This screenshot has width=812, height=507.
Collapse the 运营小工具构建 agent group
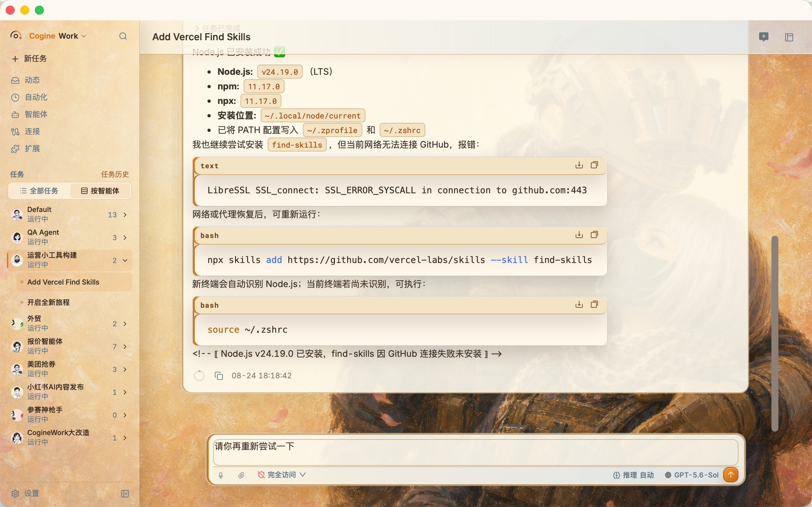[125, 260]
